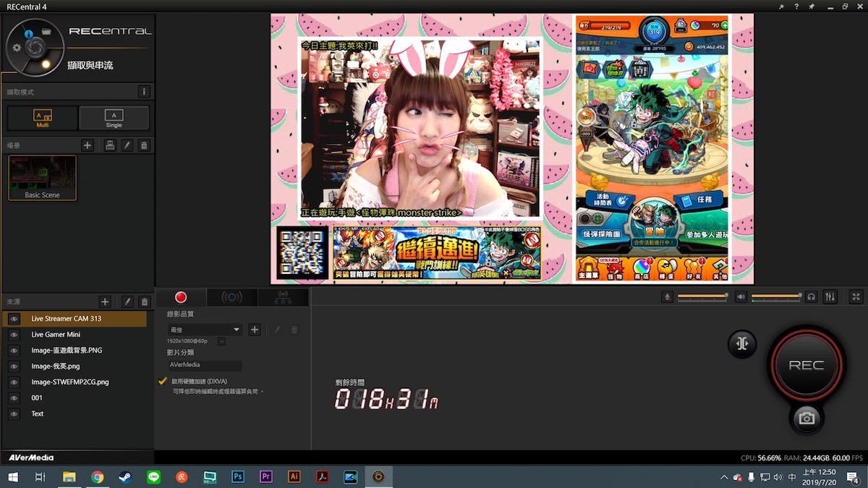Switch capture mode to Single
The image size is (868, 488).
click(x=114, y=118)
